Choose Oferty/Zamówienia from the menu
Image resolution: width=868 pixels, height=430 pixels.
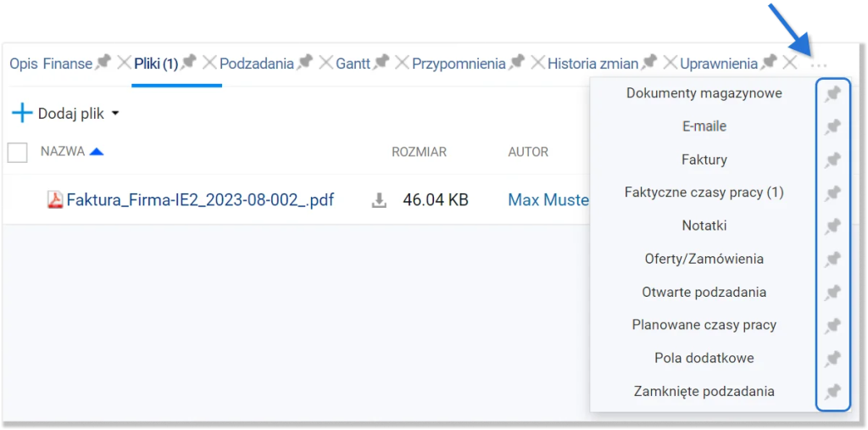click(704, 259)
